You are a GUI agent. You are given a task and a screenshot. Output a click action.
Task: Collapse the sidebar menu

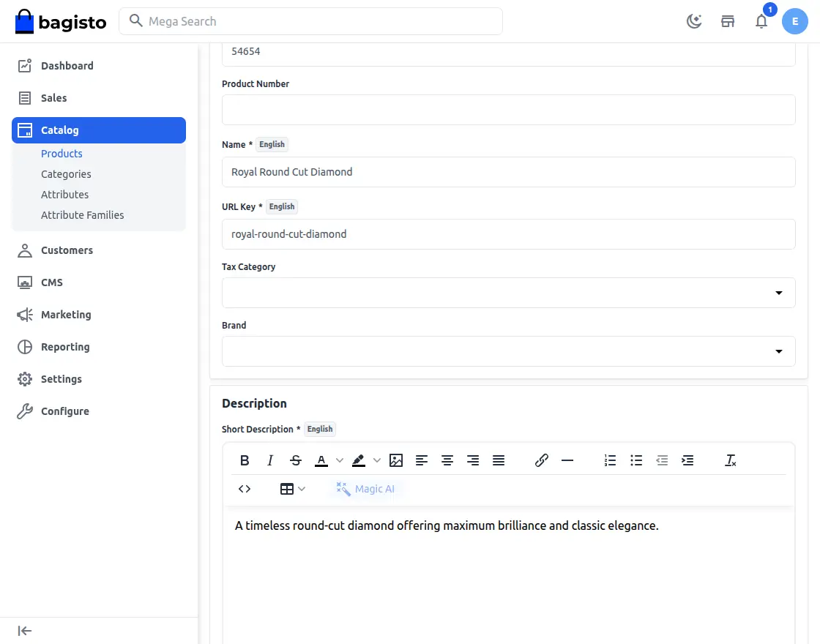point(25,631)
